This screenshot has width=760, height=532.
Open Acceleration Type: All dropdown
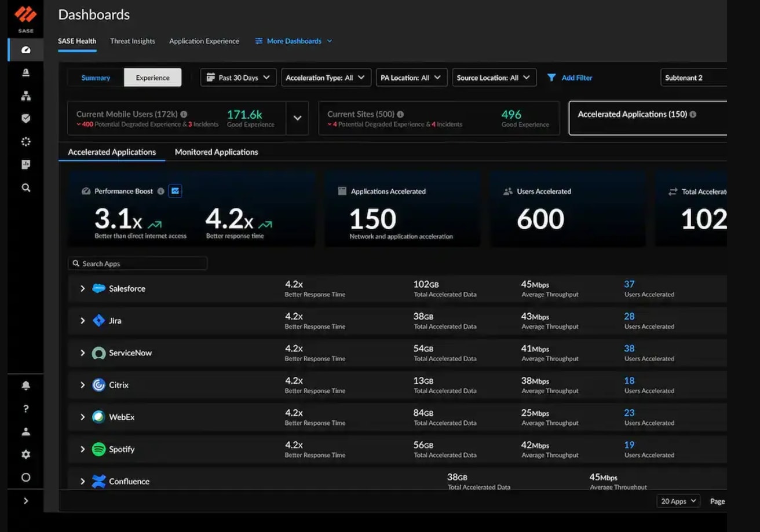pos(326,78)
